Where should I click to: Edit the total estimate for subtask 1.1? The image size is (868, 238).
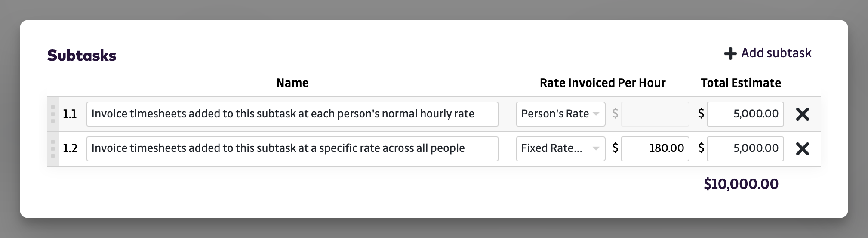tap(745, 114)
